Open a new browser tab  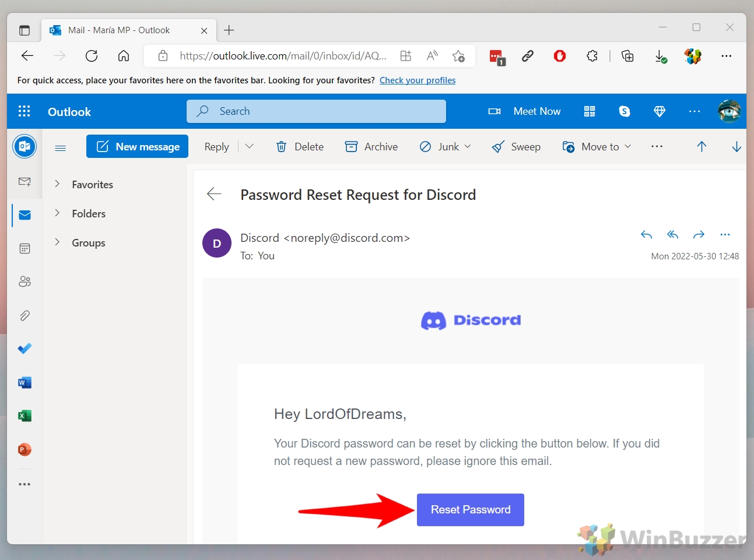point(229,30)
